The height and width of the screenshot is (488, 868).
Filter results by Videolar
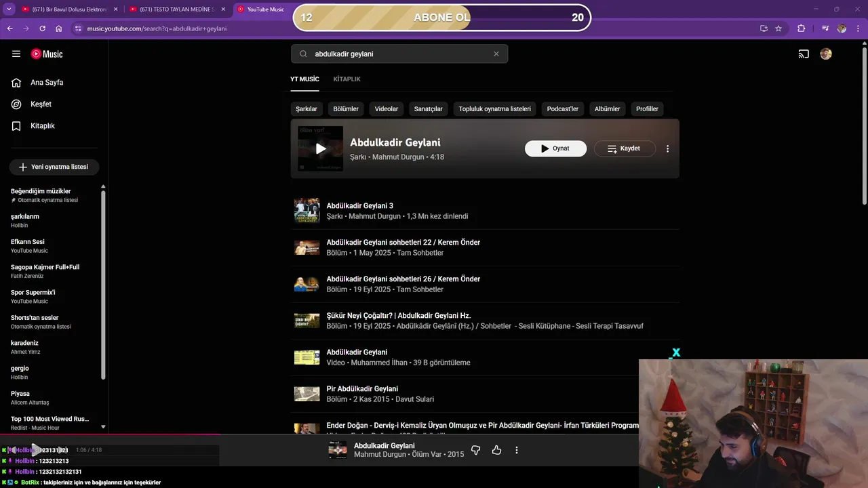coord(387,109)
